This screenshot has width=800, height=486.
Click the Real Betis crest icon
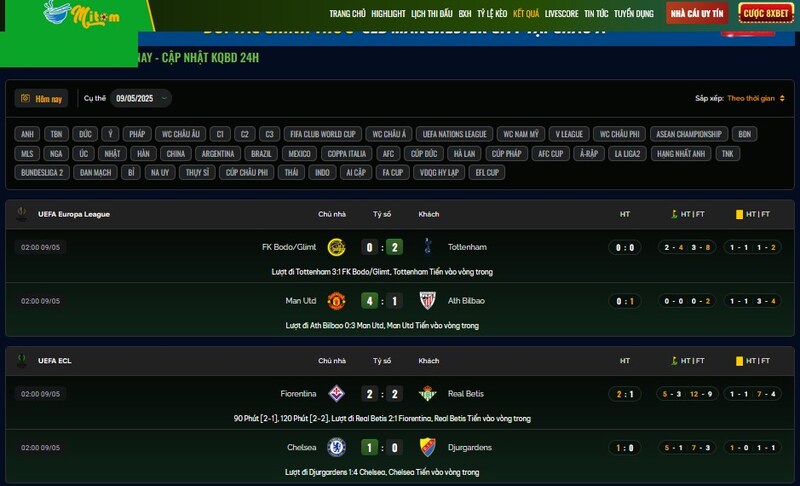point(428,394)
